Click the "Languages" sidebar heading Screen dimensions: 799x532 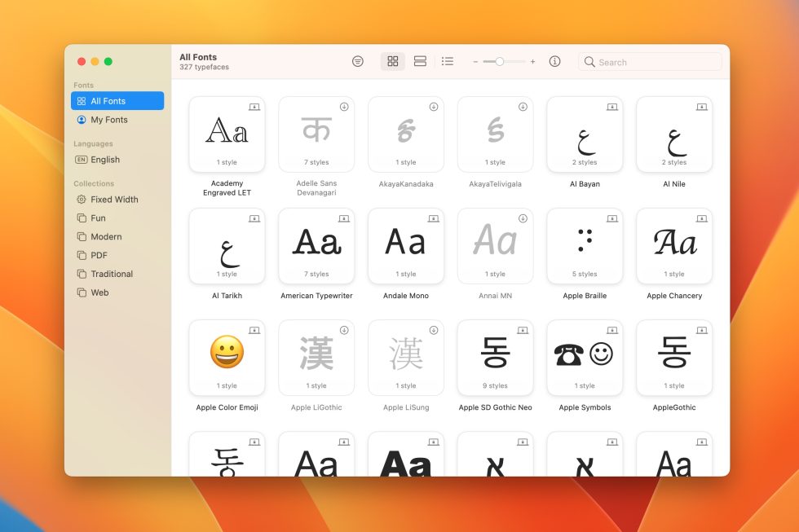tap(93, 143)
